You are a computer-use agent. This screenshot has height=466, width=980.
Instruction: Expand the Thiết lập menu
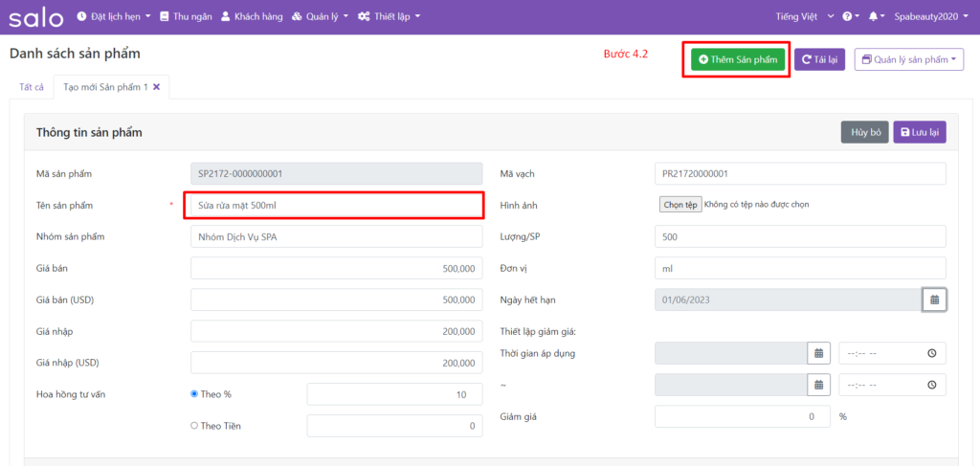point(389,17)
